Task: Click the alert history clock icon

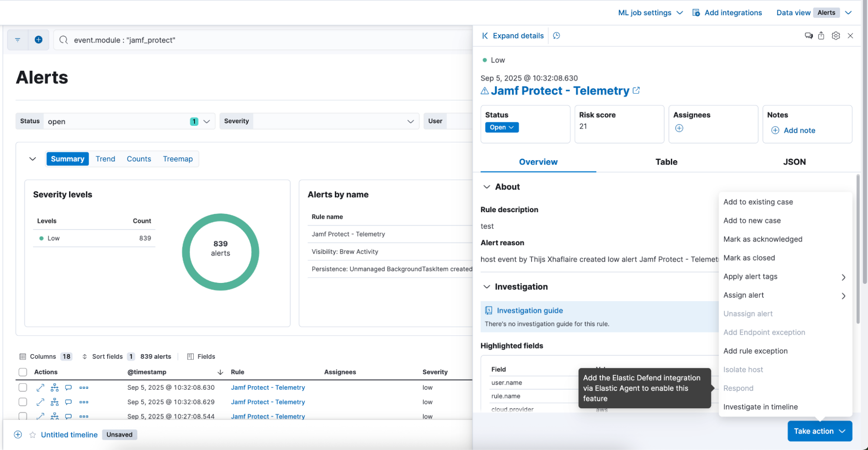Action: point(556,36)
